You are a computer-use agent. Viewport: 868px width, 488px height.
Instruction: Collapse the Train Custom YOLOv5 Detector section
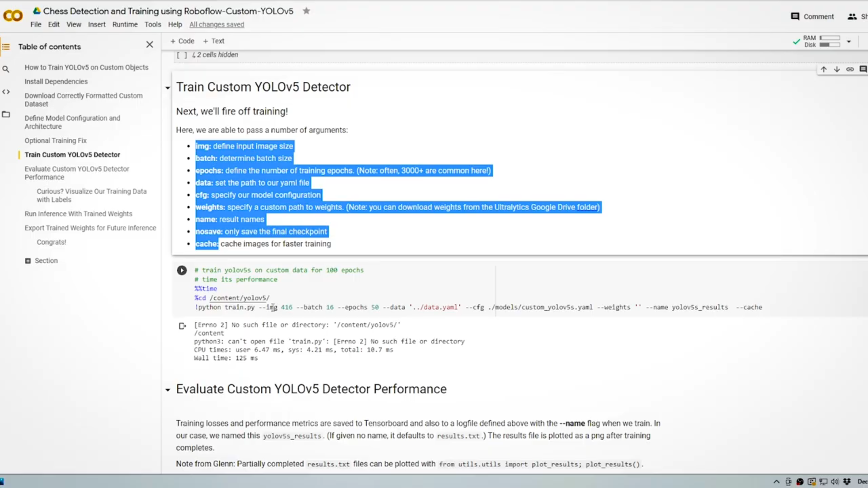click(x=168, y=88)
